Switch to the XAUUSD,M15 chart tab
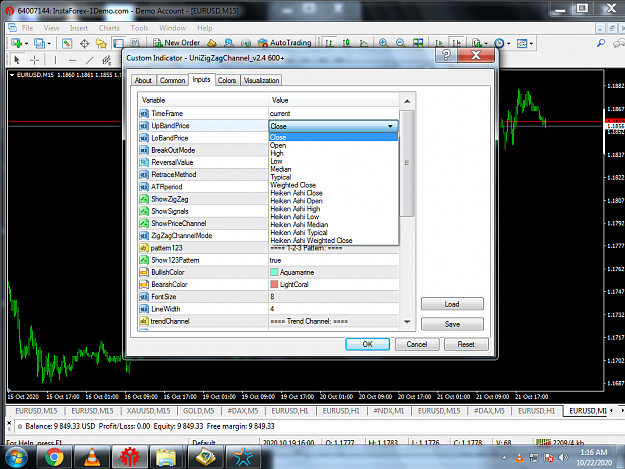 [x=148, y=411]
